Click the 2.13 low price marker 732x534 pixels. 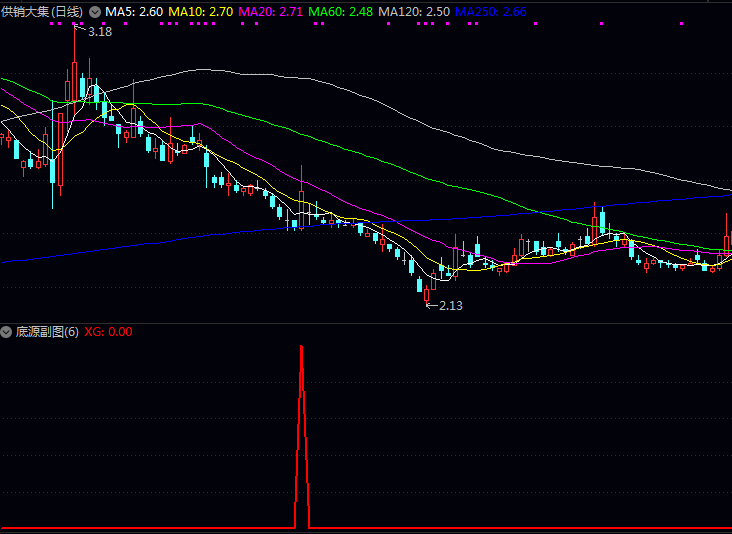click(x=450, y=306)
